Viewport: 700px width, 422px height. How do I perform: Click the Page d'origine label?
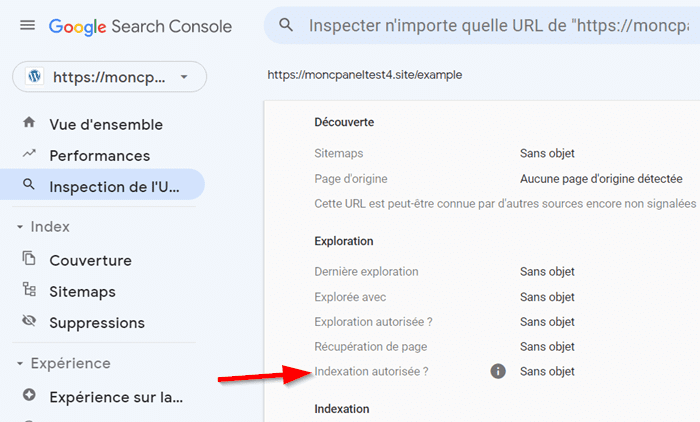351,179
